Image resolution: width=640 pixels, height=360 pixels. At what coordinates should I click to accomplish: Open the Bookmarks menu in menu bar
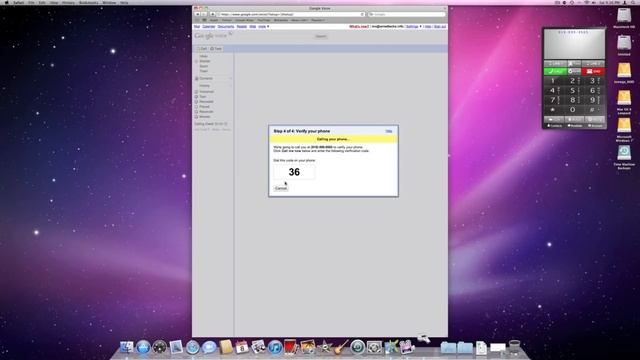[x=89, y=2]
